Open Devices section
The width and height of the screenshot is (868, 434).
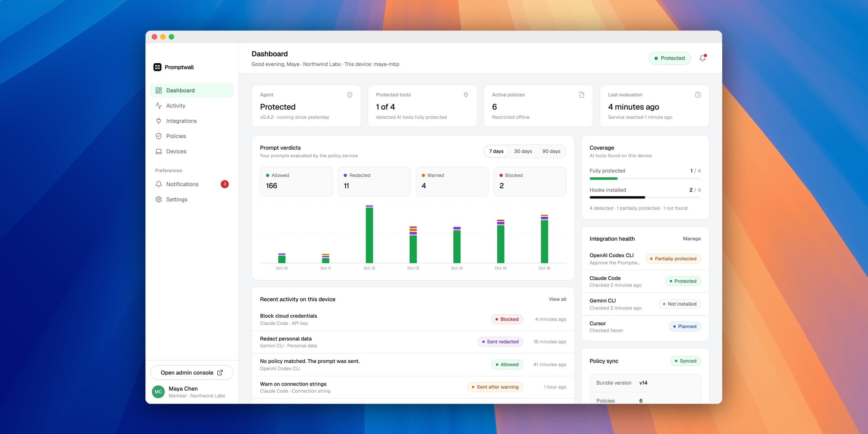pyautogui.click(x=192, y=151)
